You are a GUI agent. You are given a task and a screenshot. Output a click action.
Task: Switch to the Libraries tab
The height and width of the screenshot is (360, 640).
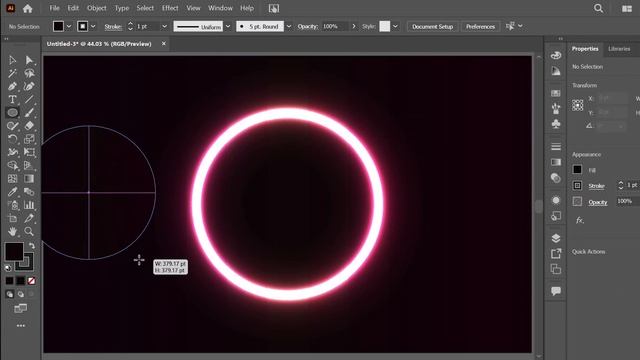pos(619,49)
